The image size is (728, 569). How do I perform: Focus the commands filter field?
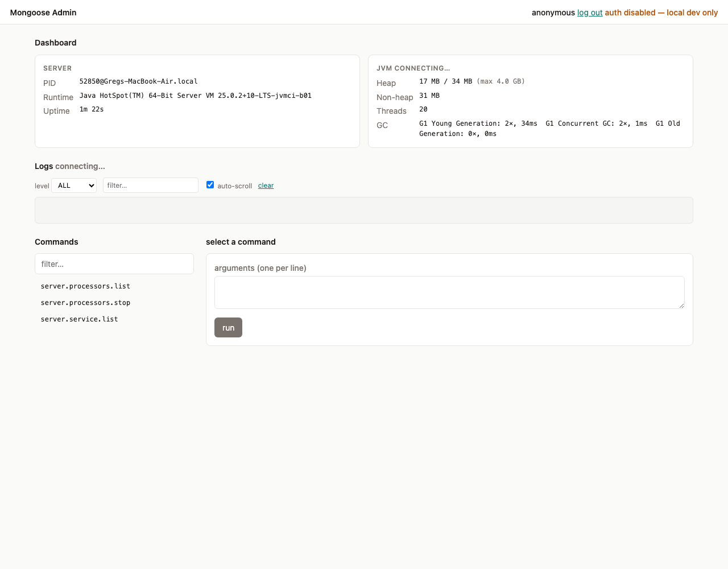click(114, 264)
